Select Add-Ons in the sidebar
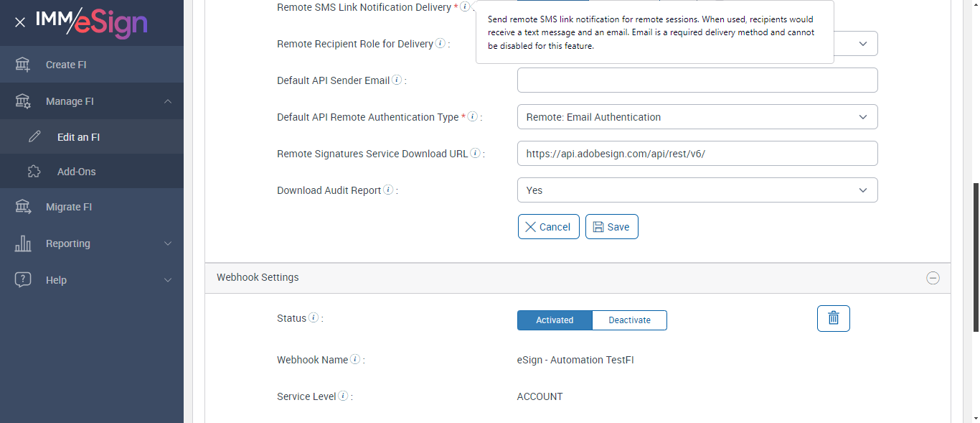 pos(76,172)
